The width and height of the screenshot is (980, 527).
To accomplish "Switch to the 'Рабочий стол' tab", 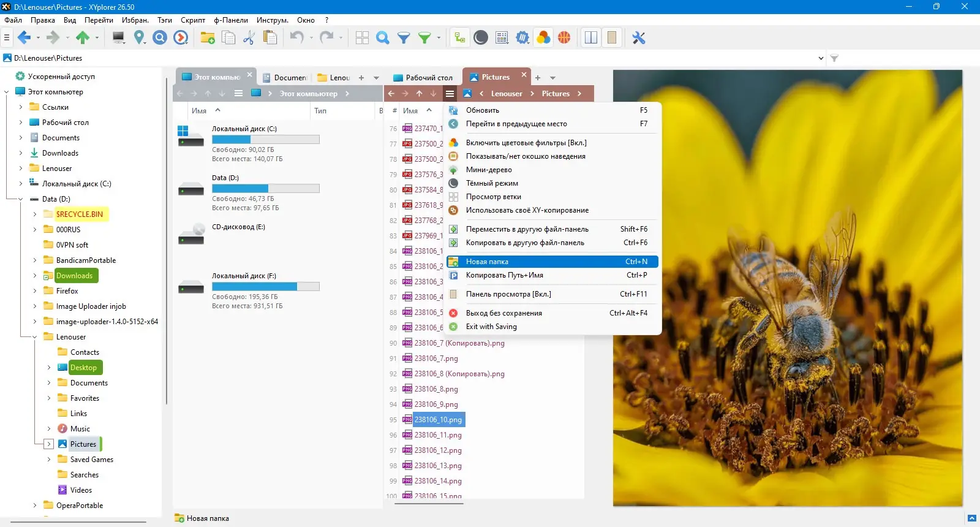I will [x=423, y=77].
